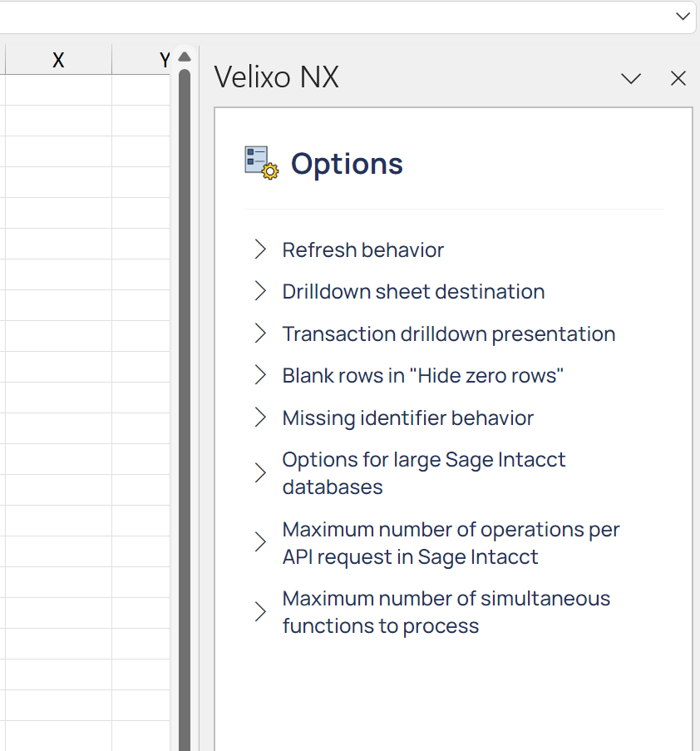Click the vertical scrollbar up arrow

(185, 57)
